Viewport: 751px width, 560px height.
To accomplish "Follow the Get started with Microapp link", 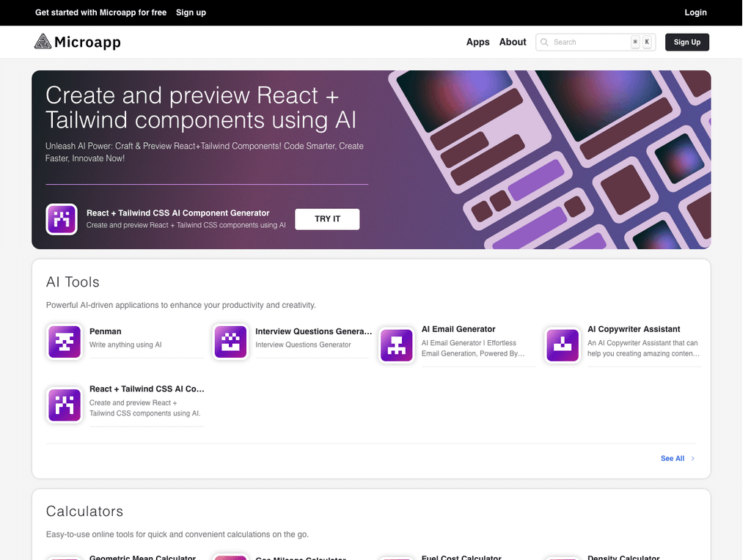I will pos(100,12).
